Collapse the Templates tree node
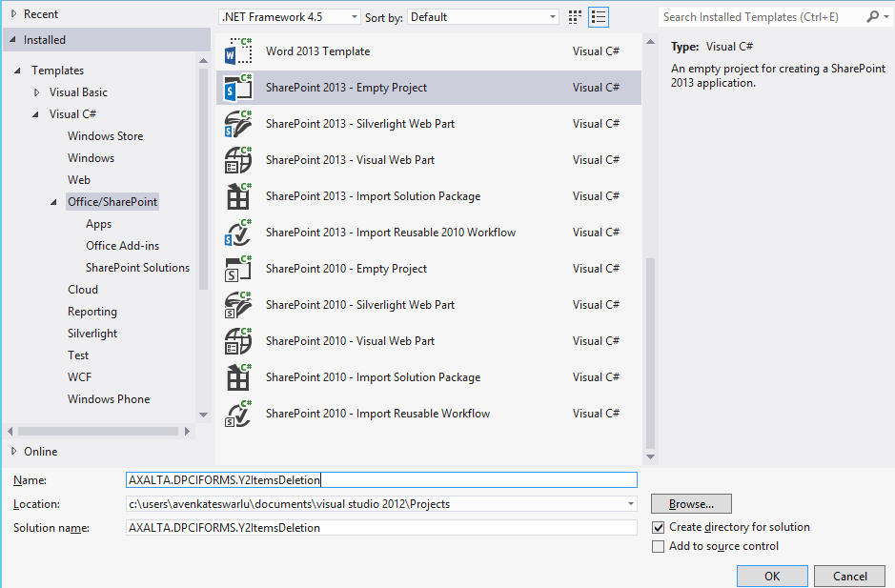 click(18, 71)
